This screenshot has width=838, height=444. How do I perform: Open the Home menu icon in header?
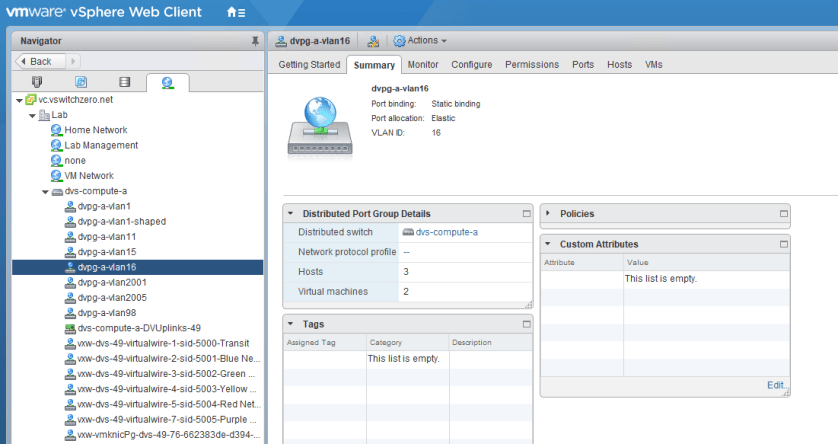point(235,13)
